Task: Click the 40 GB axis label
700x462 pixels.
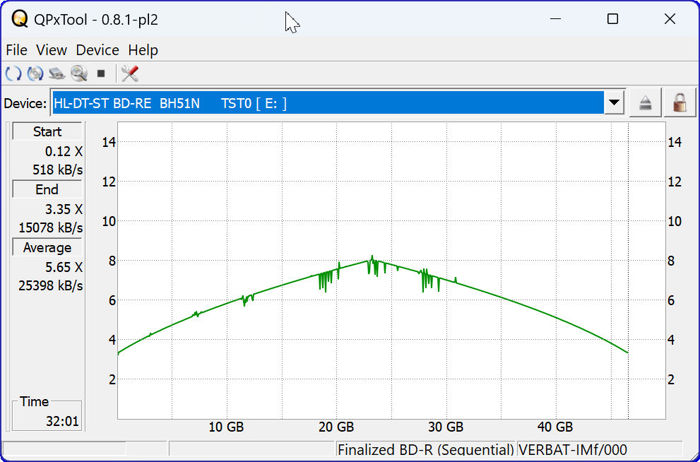Action: (x=555, y=427)
